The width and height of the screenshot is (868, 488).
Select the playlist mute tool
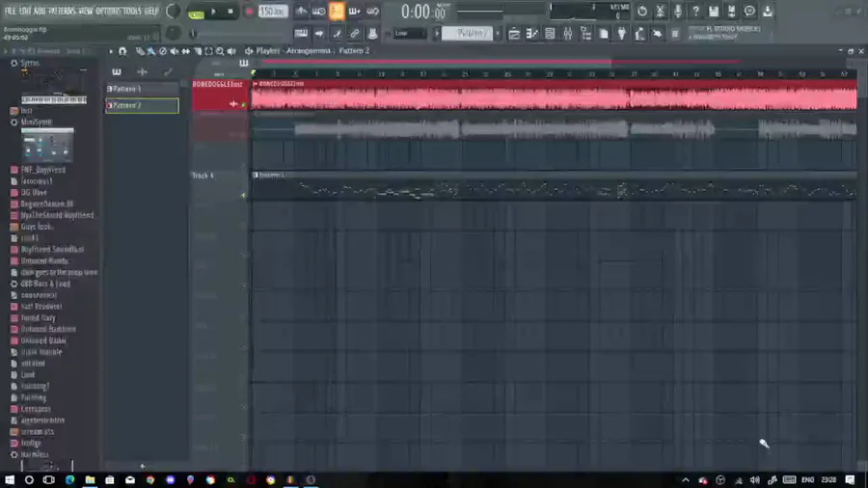coord(175,51)
